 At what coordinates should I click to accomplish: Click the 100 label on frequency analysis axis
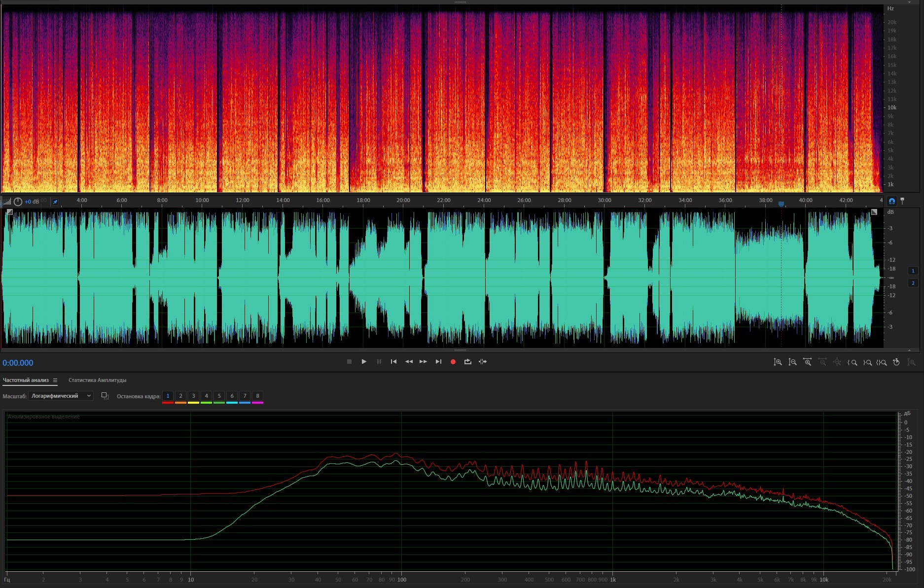click(x=402, y=580)
